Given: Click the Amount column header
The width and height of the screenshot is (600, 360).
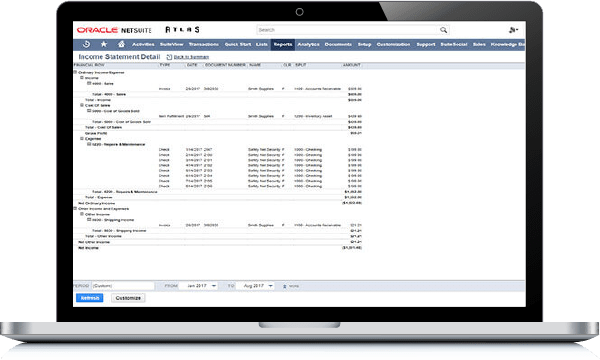Looking at the screenshot, I should 351,65.
